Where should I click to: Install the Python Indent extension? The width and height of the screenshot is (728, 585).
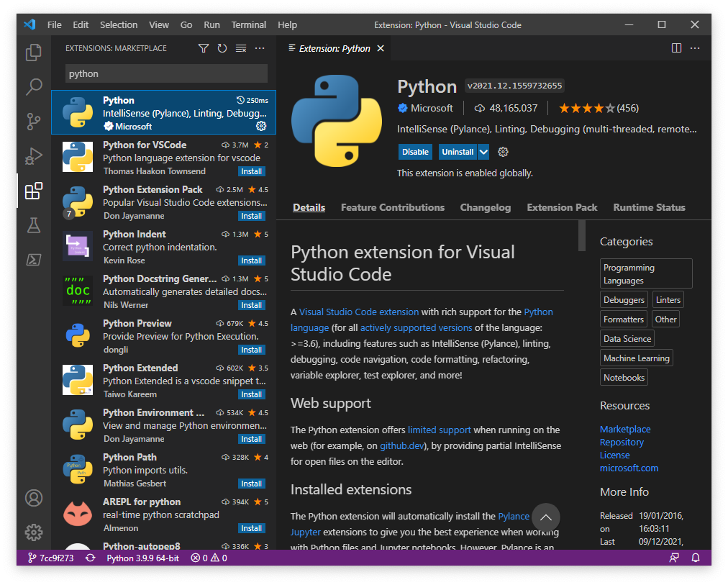coord(252,260)
